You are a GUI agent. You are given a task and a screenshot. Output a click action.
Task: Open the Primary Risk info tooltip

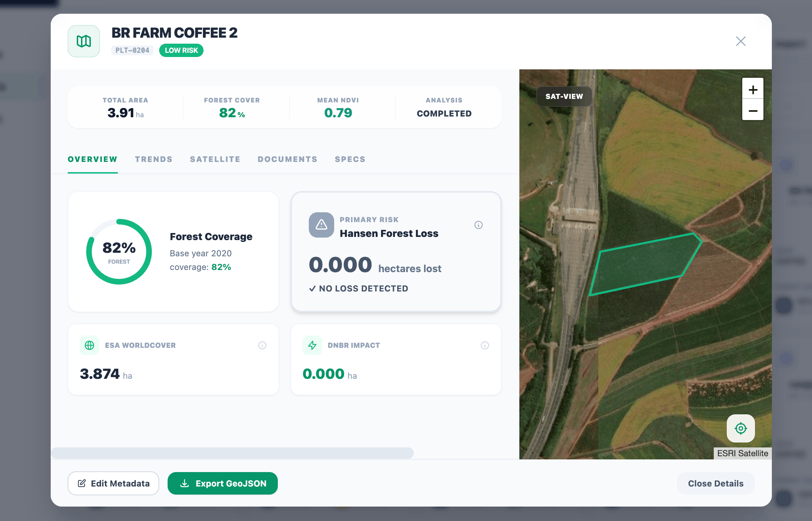pos(479,225)
